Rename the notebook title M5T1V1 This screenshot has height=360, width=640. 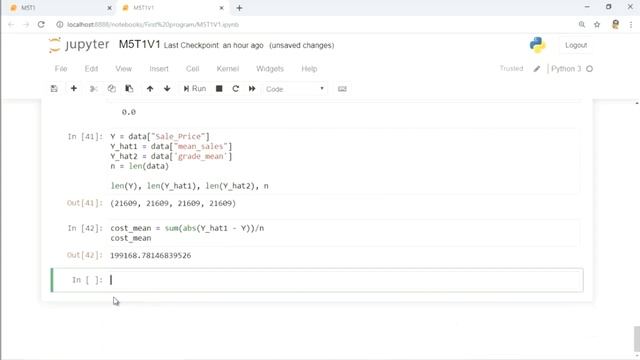point(139,44)
